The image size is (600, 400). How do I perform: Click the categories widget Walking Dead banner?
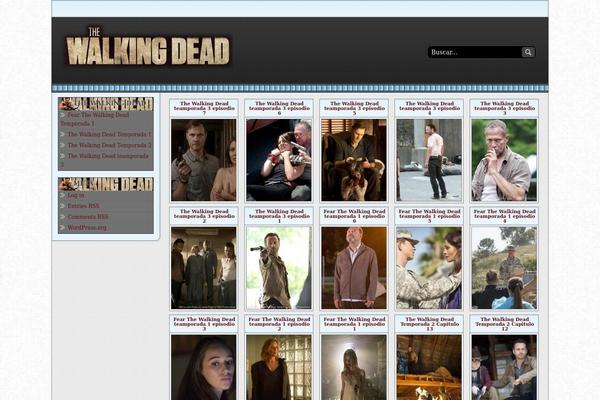click(x=106, y=104)
